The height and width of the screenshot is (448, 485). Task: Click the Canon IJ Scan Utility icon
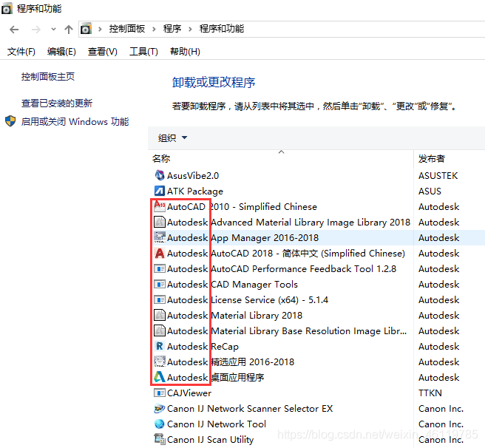click(159, 439)
